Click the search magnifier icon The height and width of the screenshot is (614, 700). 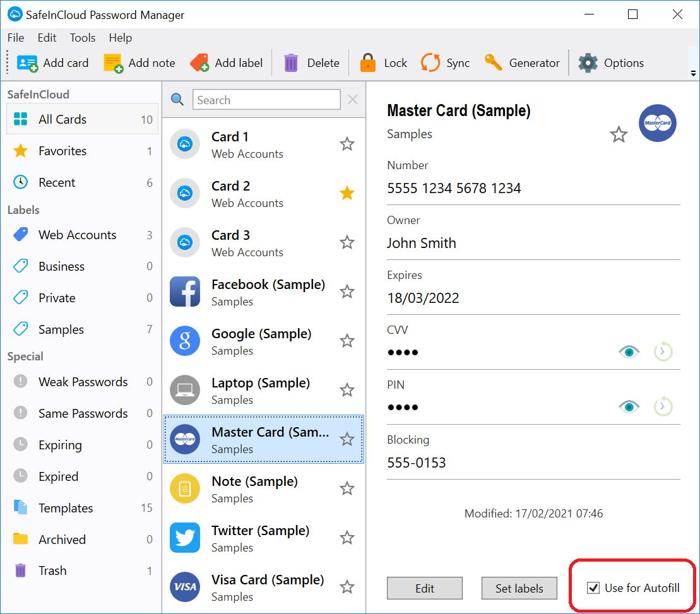click(x=177, y=100)
